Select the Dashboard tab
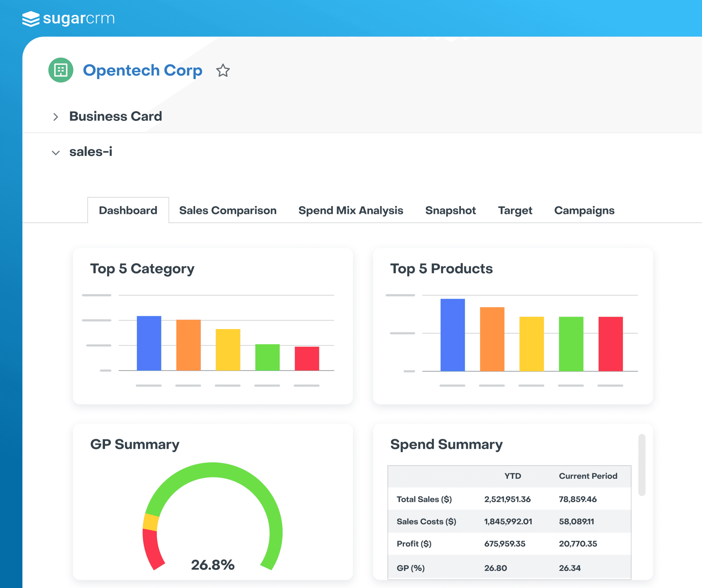This screenshot has width=702, height=588. 128,210
